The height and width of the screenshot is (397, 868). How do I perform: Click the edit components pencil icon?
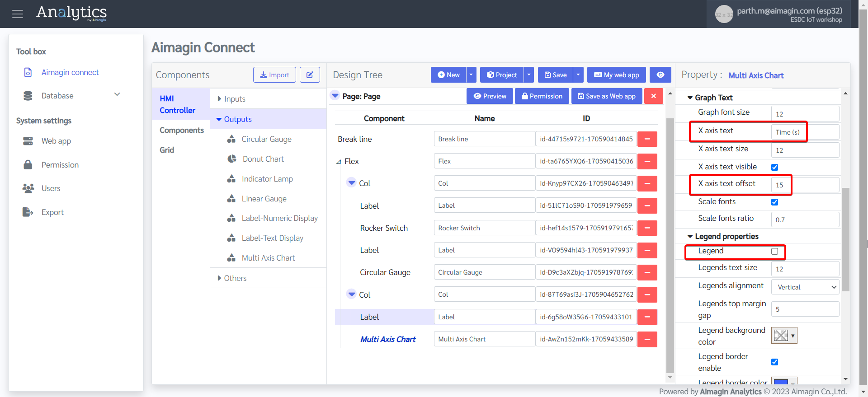pos(310,75)
